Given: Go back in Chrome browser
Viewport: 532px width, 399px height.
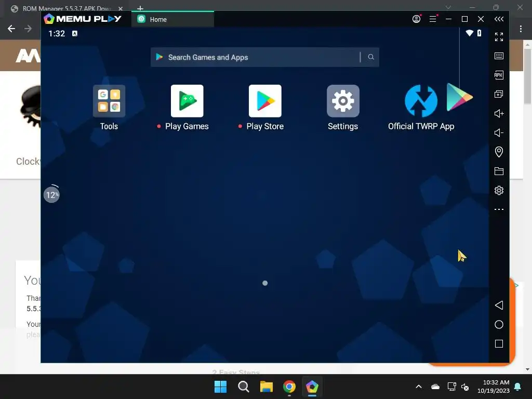Looking at the screenshot, I should [11, 29].
